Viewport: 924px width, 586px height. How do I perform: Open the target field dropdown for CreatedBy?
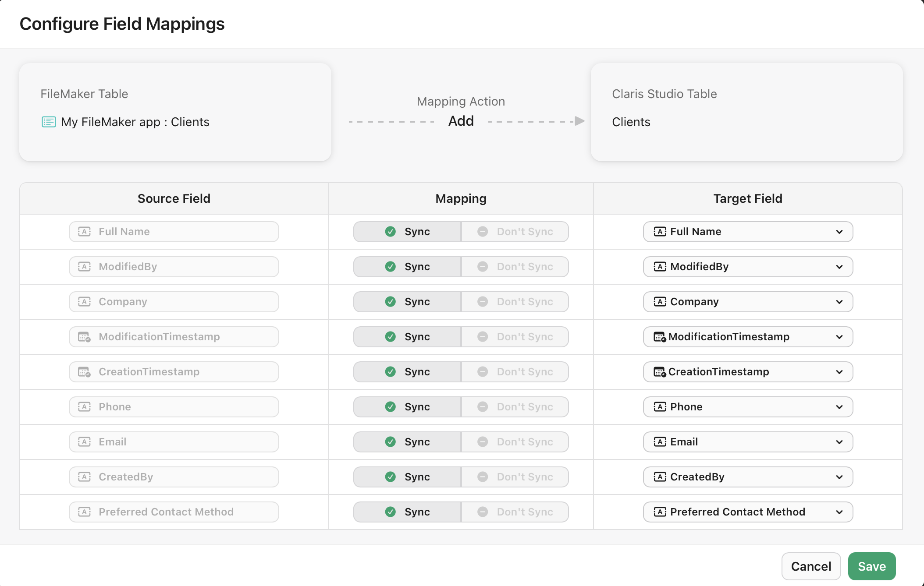coord(839,477)
